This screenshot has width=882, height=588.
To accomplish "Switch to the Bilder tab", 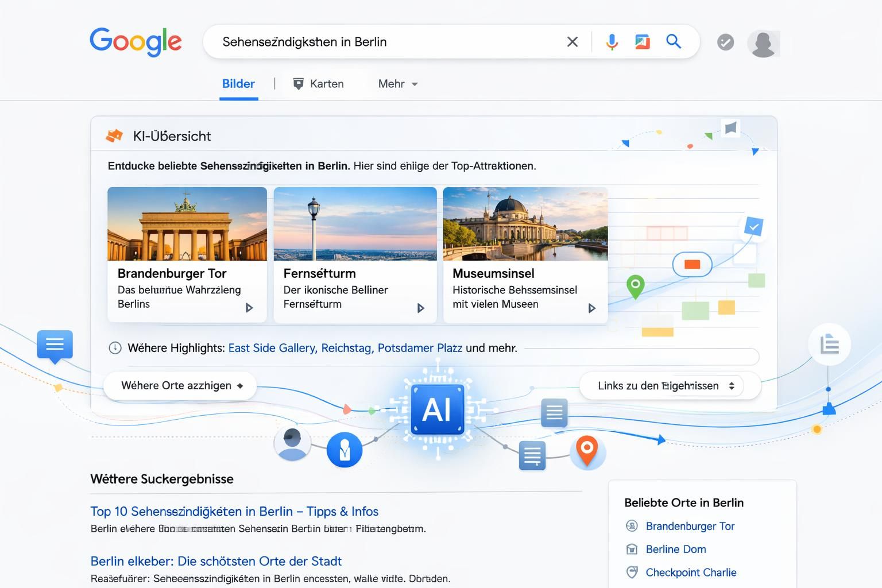I will (238, 84).
